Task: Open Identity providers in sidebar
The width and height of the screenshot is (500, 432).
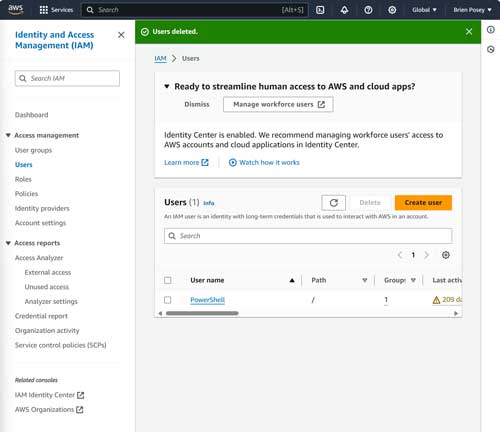Action: 42,208
